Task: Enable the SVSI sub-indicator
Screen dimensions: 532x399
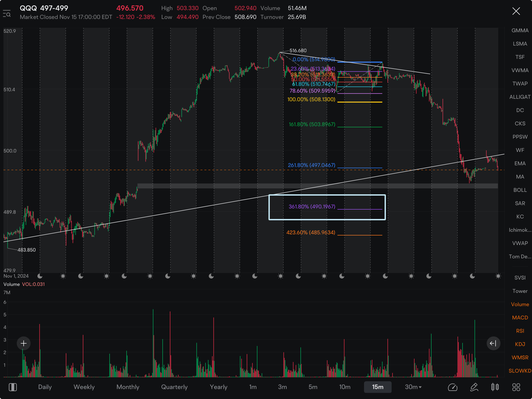Action: (520, 278)
